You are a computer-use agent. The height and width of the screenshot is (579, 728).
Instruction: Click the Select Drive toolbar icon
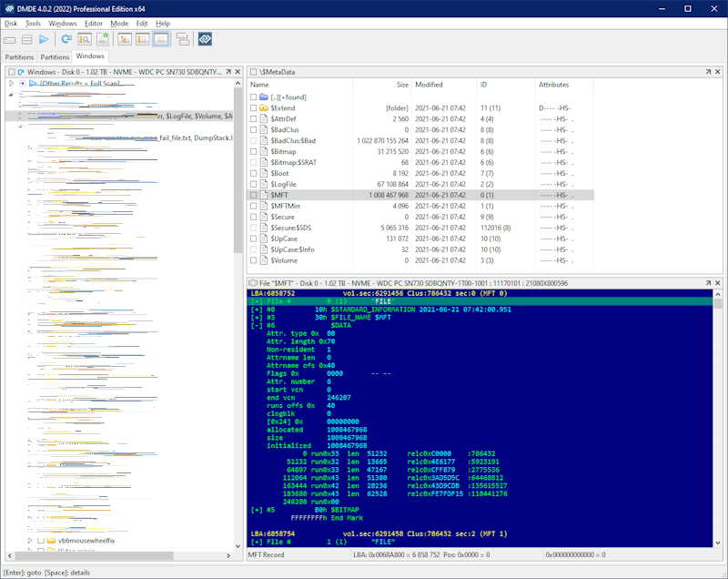click(x=10, y=40)
